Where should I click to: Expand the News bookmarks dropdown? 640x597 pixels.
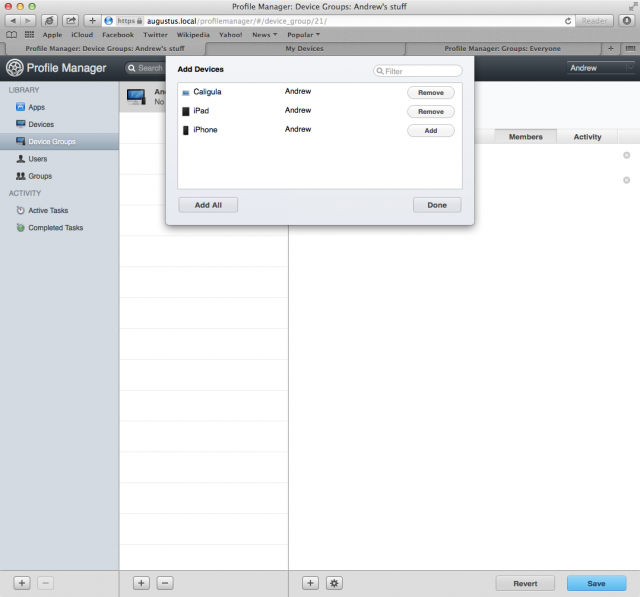[264, 35]
